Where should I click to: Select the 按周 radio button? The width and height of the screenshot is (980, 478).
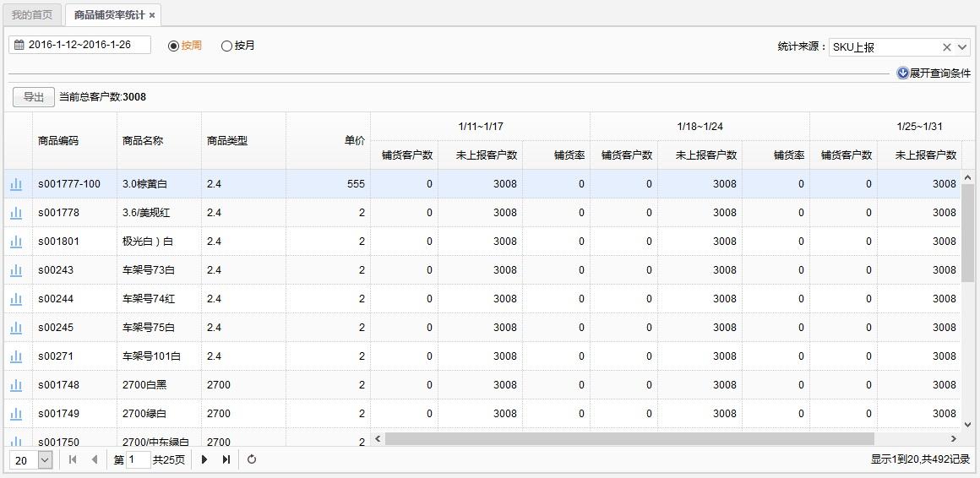(174, 46)
